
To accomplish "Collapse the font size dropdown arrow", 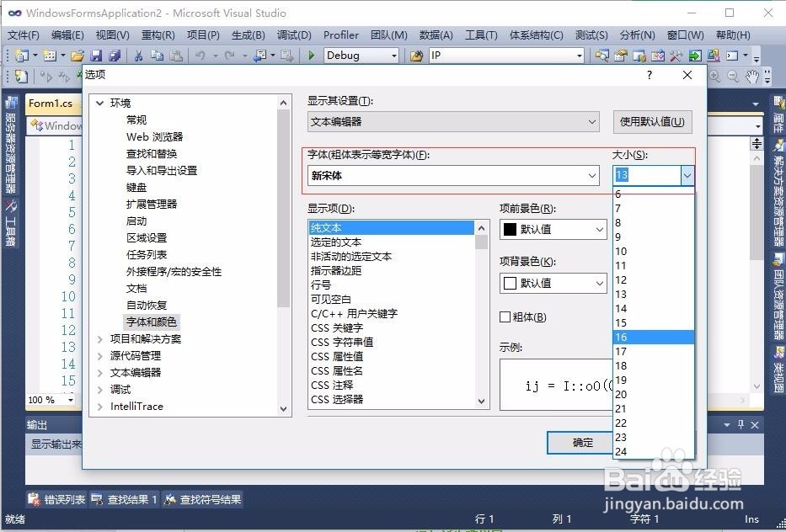I will click(x=687, y=175).
